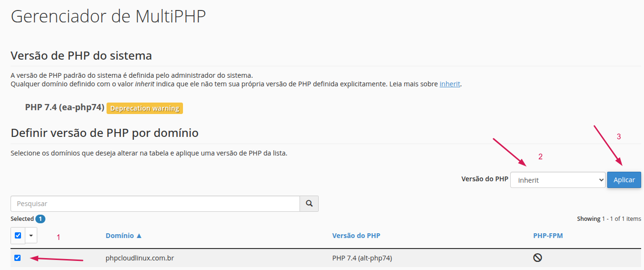Click the phpcloudlinux.com.br domain name
Image resolution: width=644 pixels, height=270 pixels.
[140, 258]
